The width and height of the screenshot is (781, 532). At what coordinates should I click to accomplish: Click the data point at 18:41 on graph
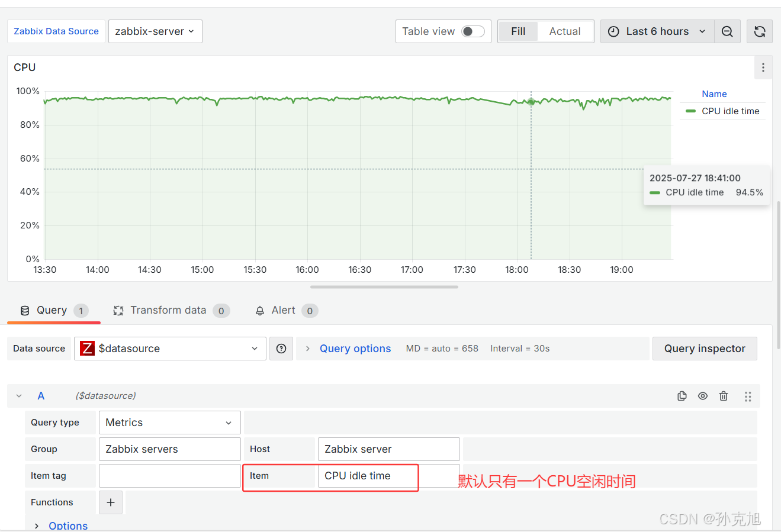pyautogui.click(x=531, y=102)
